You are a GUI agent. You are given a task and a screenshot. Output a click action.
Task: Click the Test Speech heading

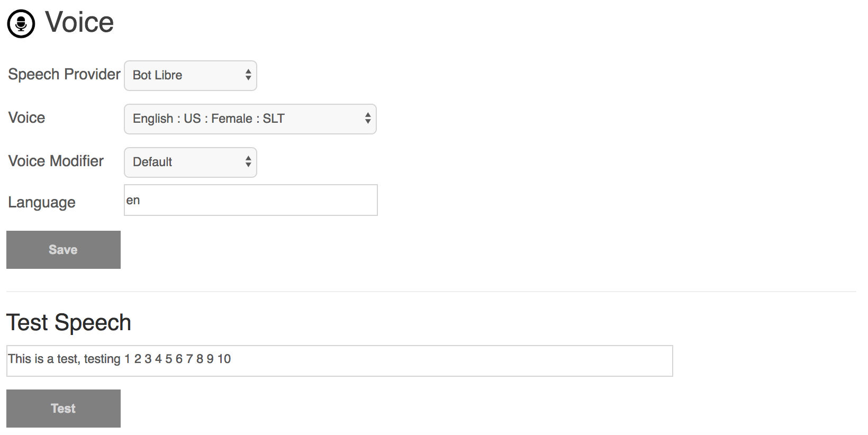[69, 322]
